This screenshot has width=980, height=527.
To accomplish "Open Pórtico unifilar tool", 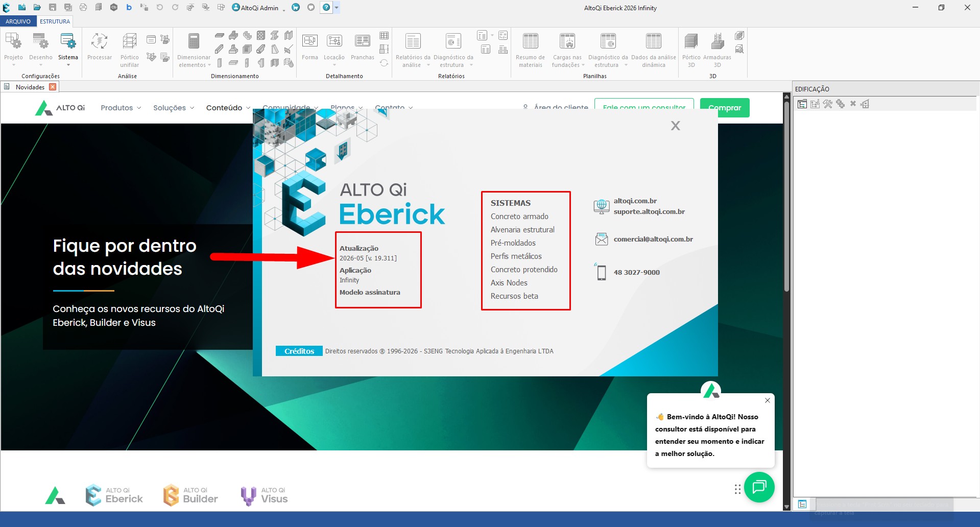I will [x=129, y=50].
